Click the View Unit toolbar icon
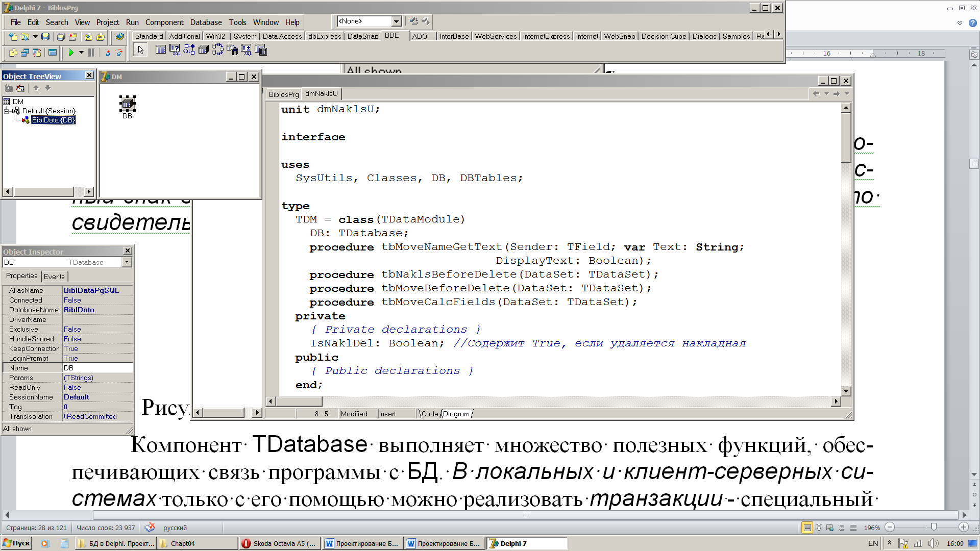Screen dimensions: 980x551 pyautogui.click(x=13, y=53)
